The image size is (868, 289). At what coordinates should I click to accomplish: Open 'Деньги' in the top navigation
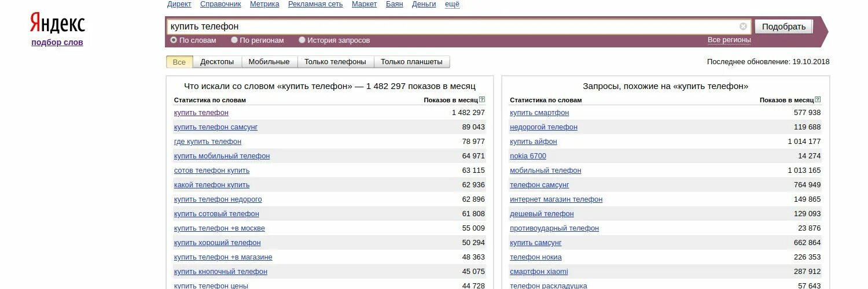[424, 4]
